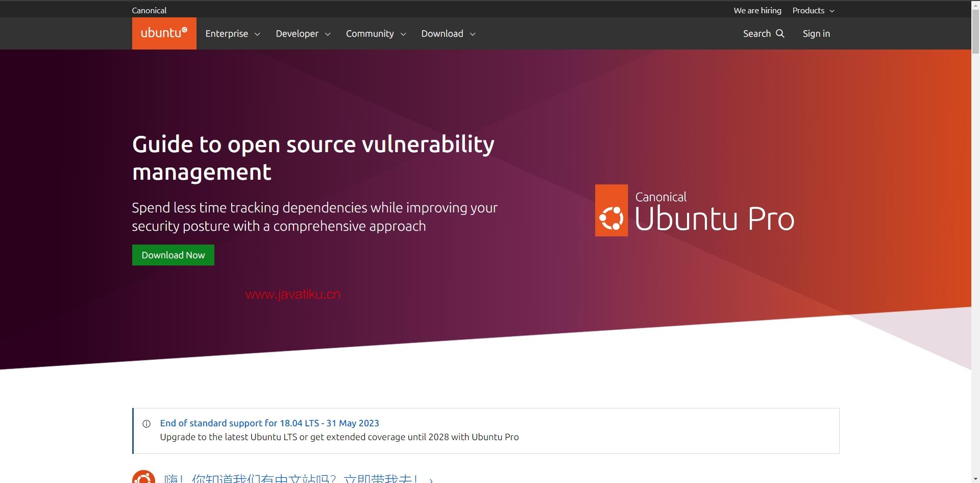Open the Developer menu
Viewport: 980px width, 483px height.
click(x=303, y=34)
